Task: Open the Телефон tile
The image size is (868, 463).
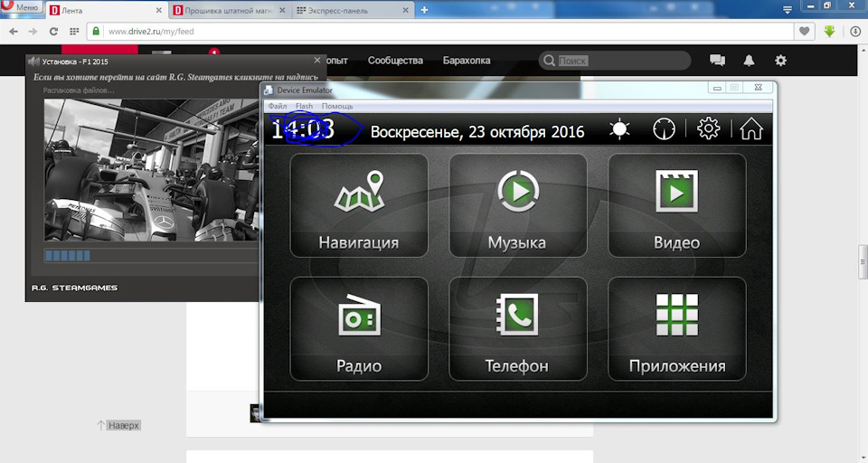Action: pos(517,329)
